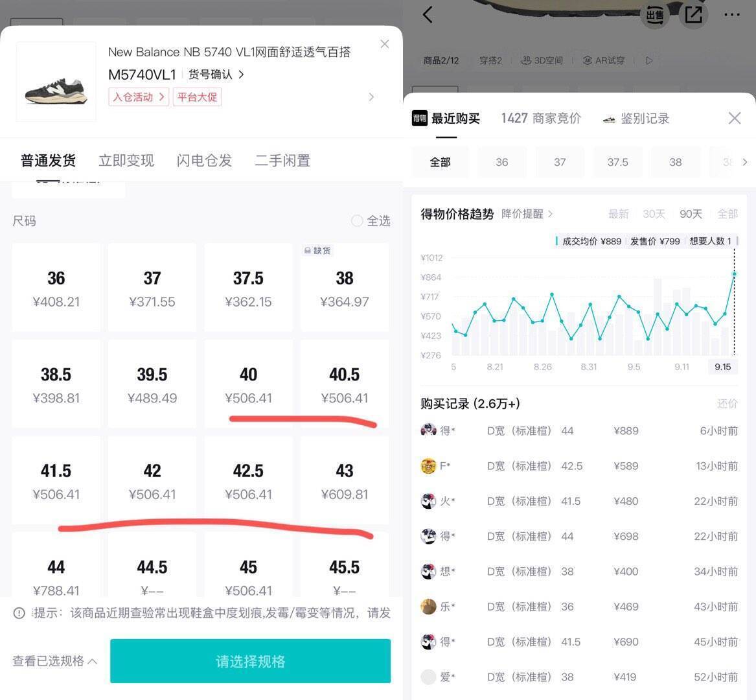Tap the info hint icon beside 提示
The width and height of the screenshot is (756, 700).
click(19, 613)
